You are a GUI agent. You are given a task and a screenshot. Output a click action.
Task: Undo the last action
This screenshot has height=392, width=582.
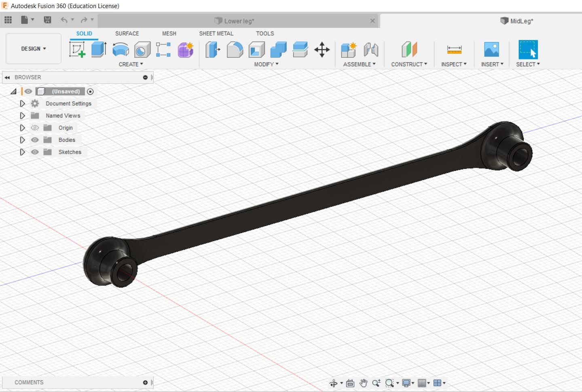click(64, 19)
